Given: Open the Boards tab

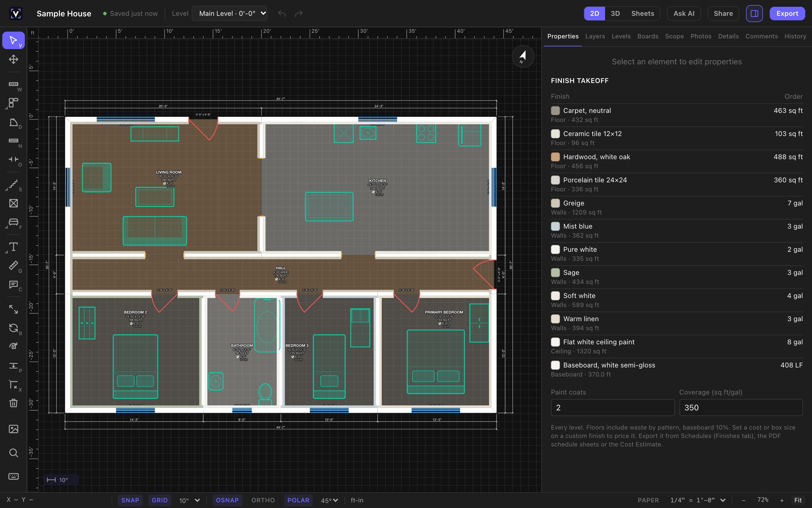Looking at the screenshot, I should (x=648, y=36).
